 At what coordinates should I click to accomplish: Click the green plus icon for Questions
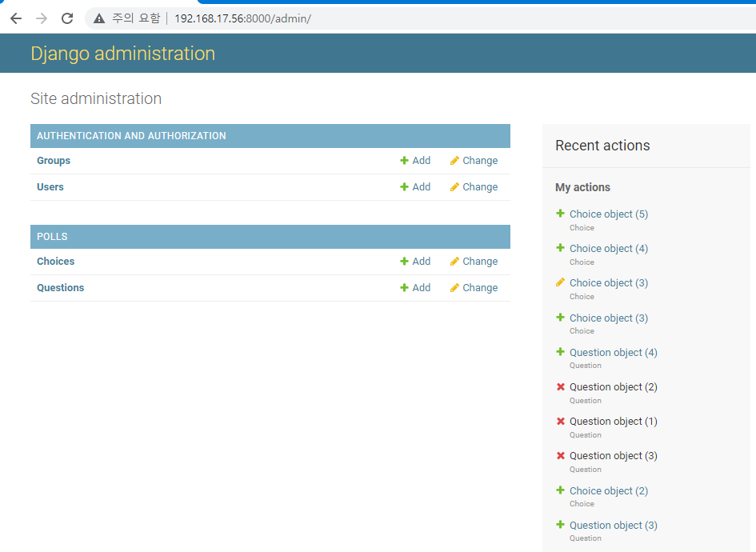404,288
